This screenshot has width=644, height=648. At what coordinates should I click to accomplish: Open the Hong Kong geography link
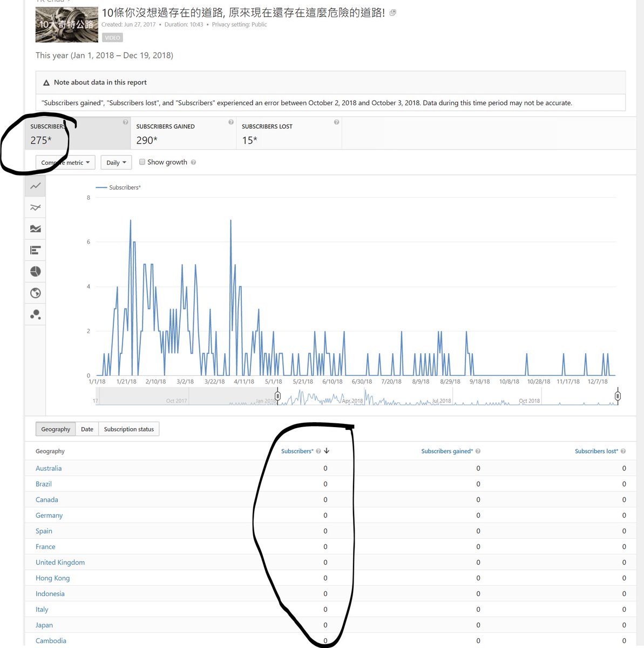tap(52, 578)
